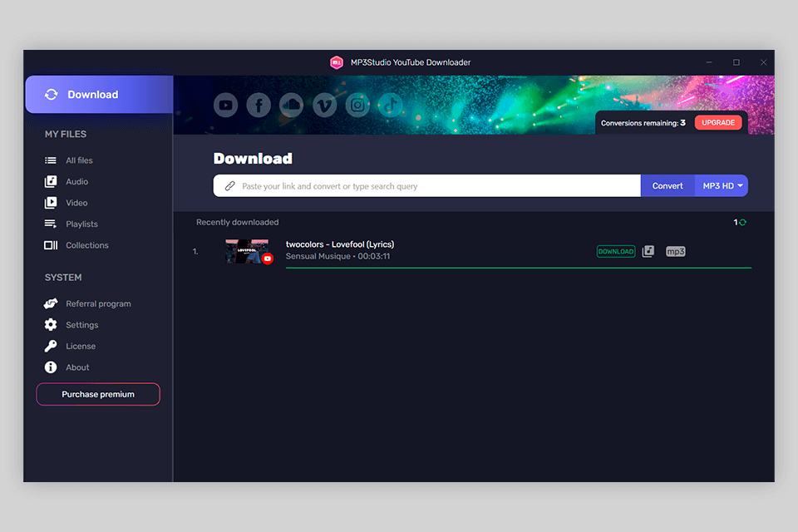Click the mp3 format badge on track
Screen dimensions: 798x532
point(676,251)
